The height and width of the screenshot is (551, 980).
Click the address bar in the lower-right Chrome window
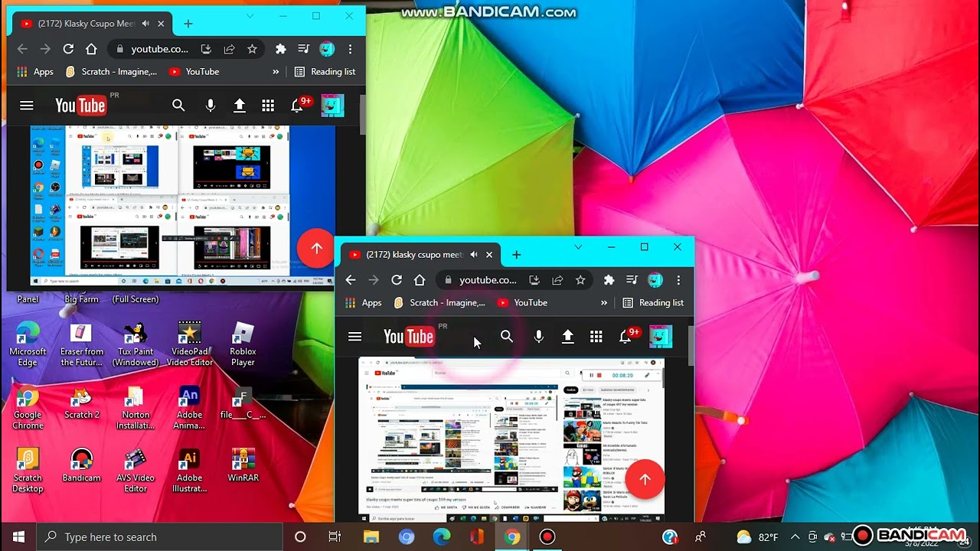(514, 280)
